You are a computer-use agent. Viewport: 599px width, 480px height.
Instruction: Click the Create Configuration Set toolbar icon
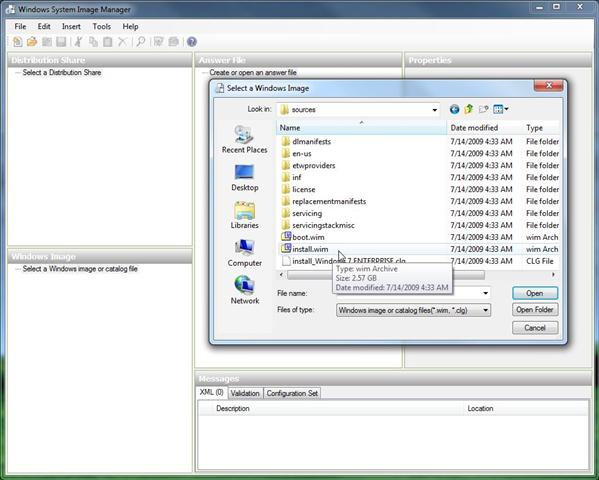tap(173, 42)
